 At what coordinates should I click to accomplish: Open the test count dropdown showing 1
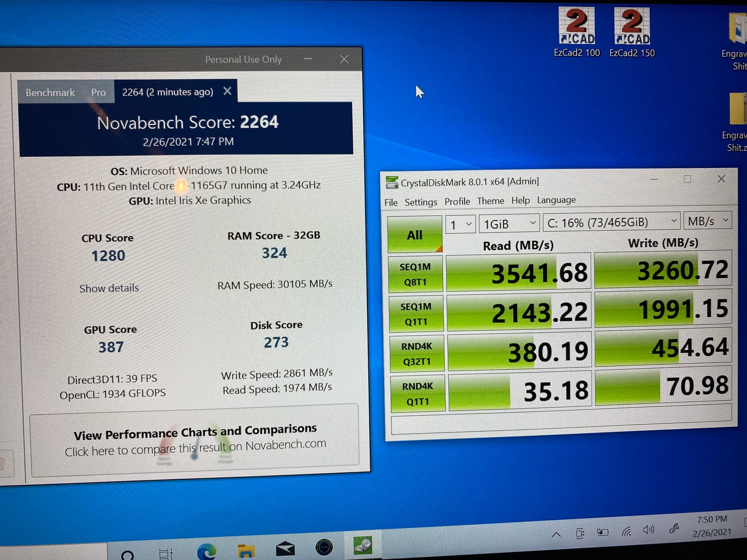click(x=460, y=225)
